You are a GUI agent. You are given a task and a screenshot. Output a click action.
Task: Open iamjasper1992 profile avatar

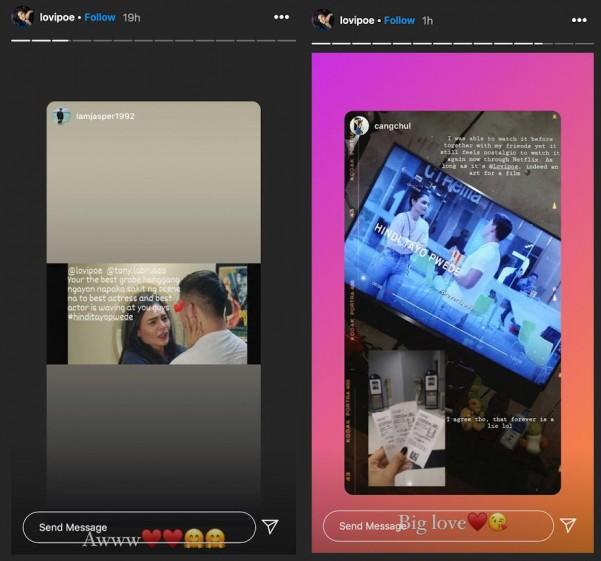point(61,116)
